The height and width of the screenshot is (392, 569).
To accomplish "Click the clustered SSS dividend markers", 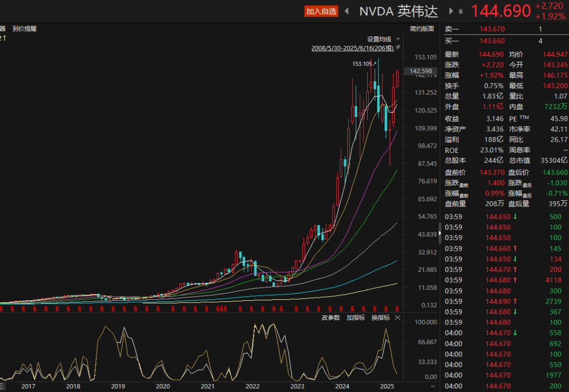I will pyautogui.click(x=221, y=309).
